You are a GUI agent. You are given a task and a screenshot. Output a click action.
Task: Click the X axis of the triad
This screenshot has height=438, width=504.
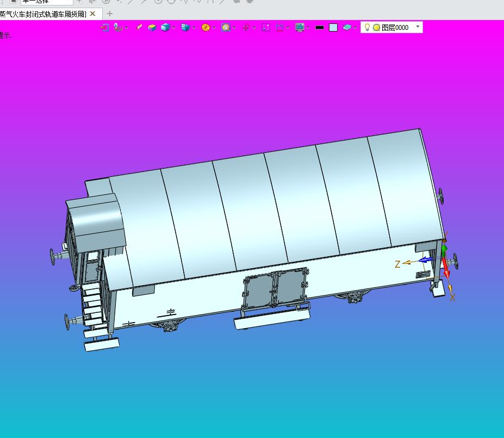452,298
